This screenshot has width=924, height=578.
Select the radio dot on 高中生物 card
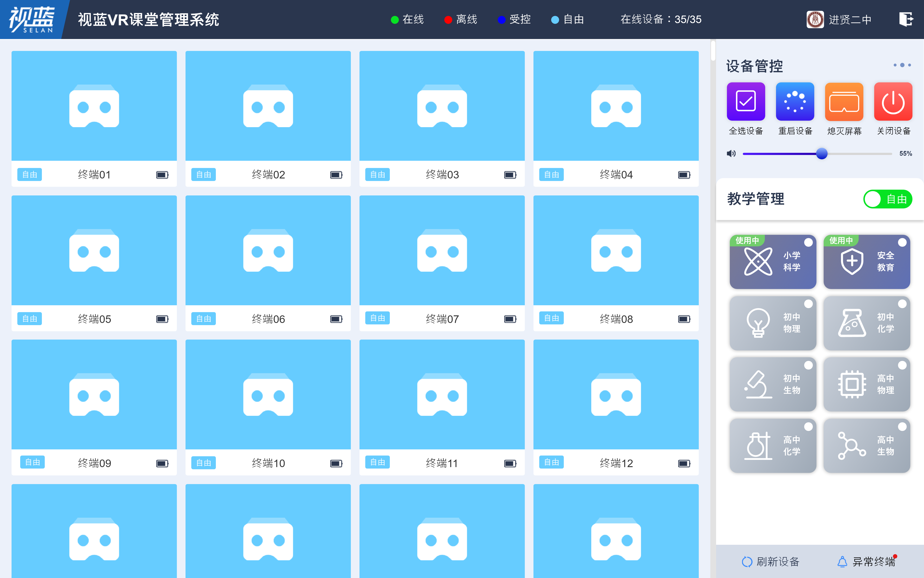(x=902, y=427)
